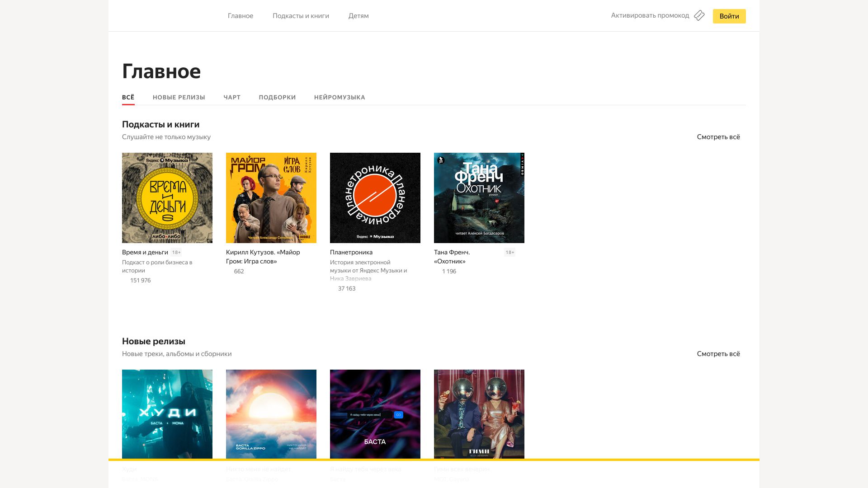Switch to the ЧАРТ tab
This screenshot has width=868, height=488.
[x=232, y=97]
